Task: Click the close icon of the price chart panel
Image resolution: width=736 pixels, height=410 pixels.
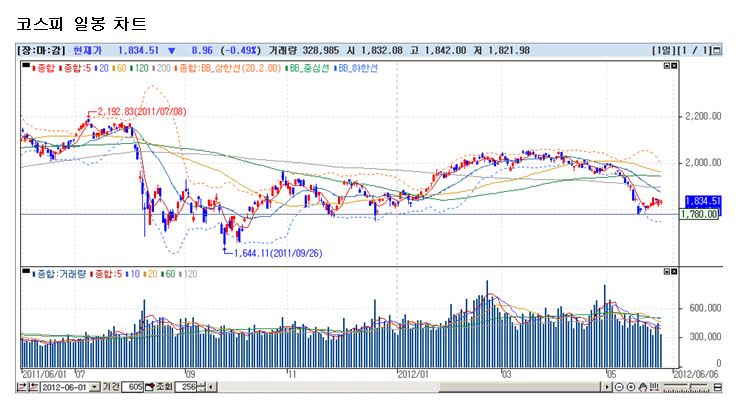Action: pyautogui.click(x=675, y=67)
